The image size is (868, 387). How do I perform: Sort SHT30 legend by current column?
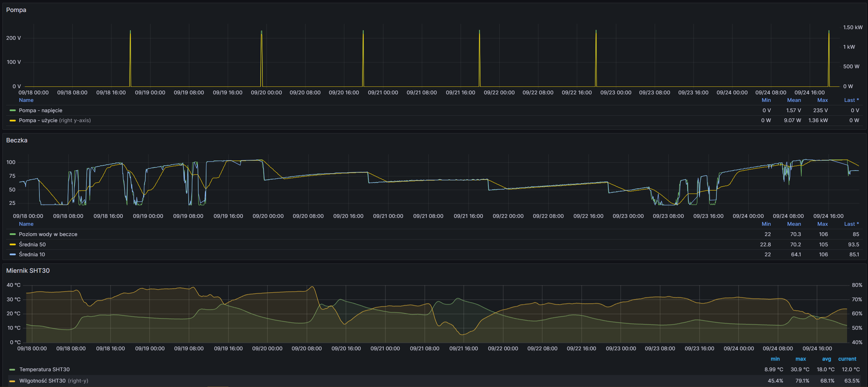point(847,359)
